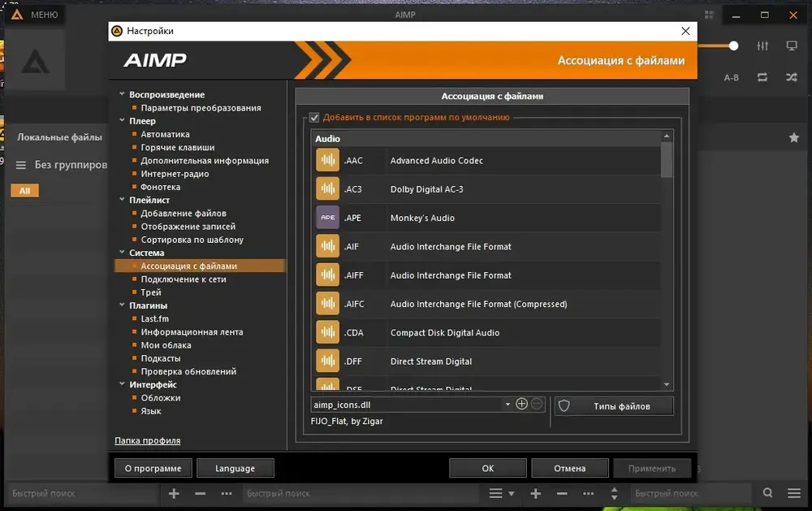Viewport: 812px width, 511px height.
Task: Click middle Быстрый поиск search field
Action: tap(361, 493)
